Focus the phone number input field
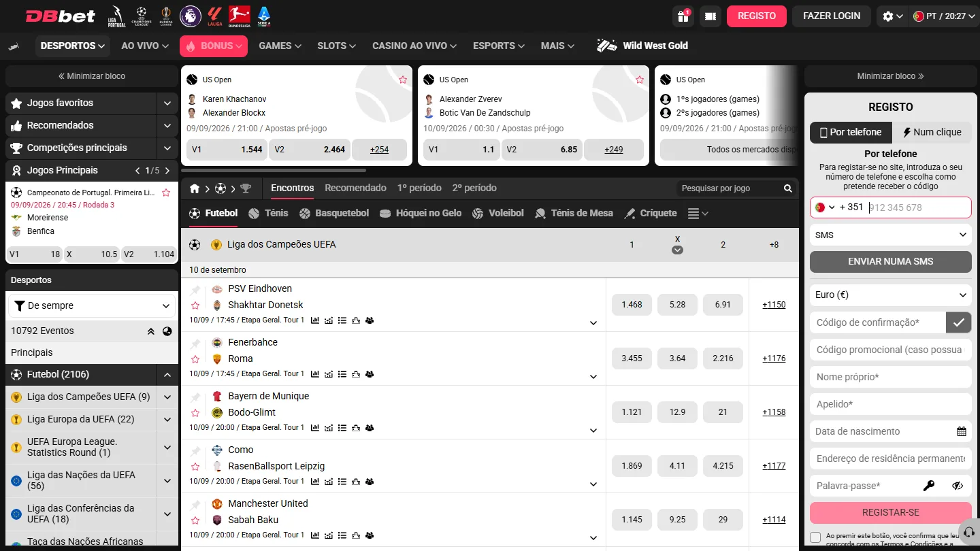 [x=919, y=207]
